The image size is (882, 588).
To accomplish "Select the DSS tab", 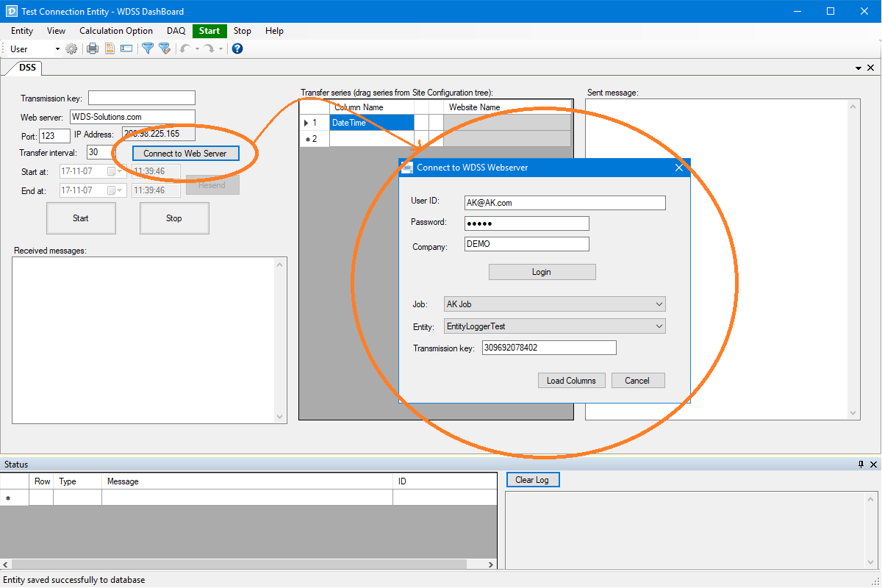I will (x=27, y=68).
